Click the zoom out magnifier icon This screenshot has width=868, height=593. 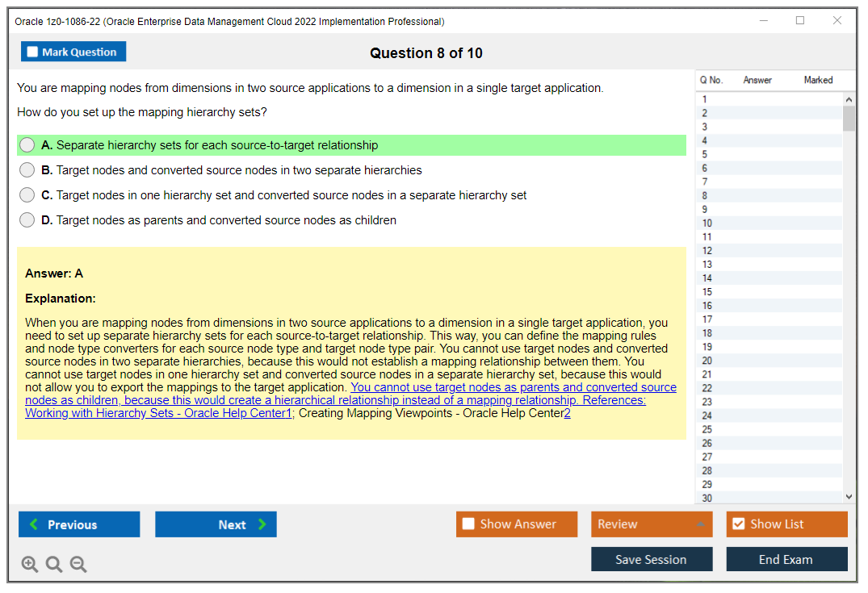click(78, 564)
